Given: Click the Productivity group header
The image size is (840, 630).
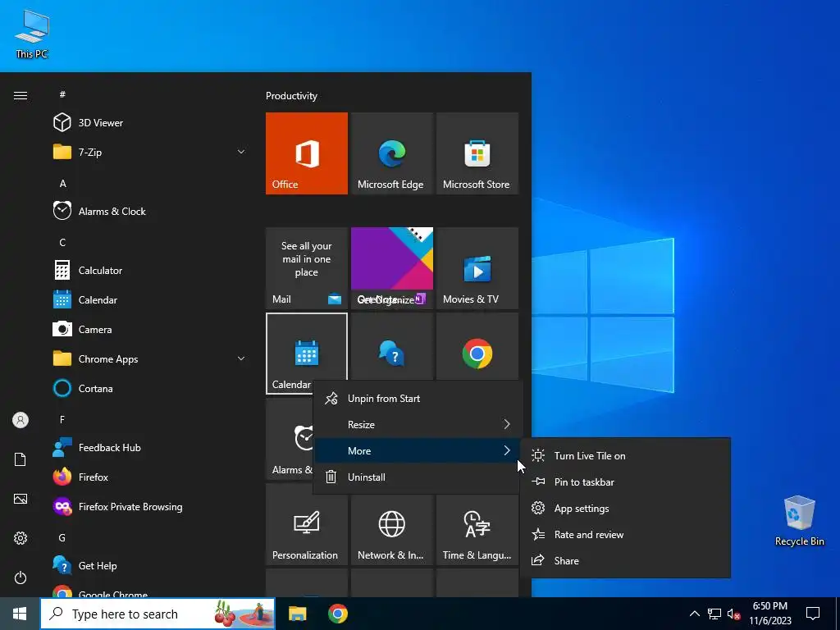Looking at the screenshot, I should coord(291,96).
